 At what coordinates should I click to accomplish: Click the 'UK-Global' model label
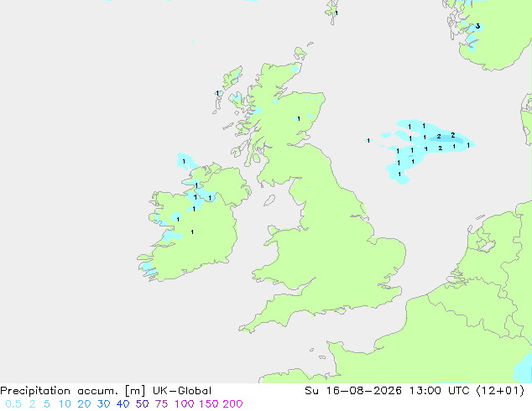pyautogui.click(x=182, y=391)
